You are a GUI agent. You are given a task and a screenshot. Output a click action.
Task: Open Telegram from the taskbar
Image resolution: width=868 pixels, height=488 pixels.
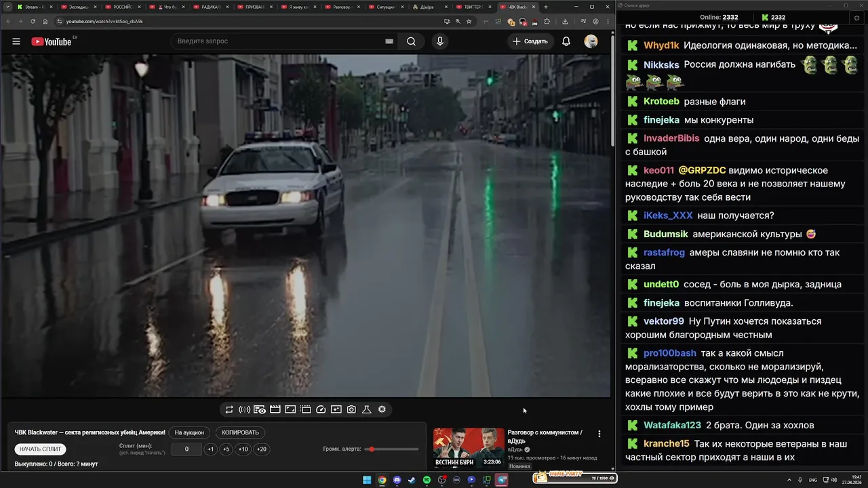501,480
